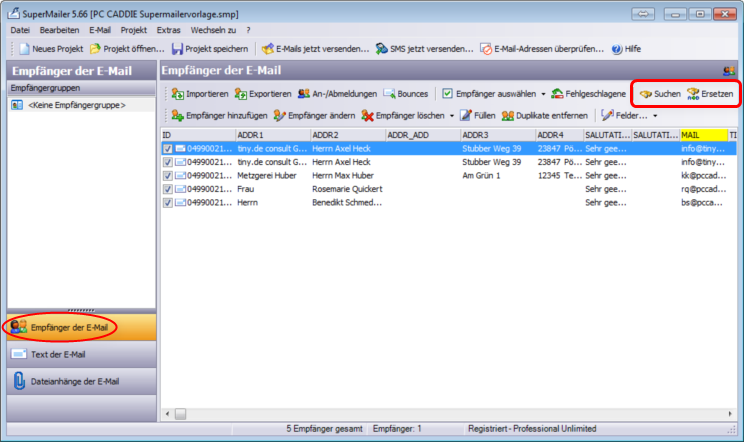Toggle checkbox for Metzgerei Huber row
The image size is (744, 442).
pos(168,175)
